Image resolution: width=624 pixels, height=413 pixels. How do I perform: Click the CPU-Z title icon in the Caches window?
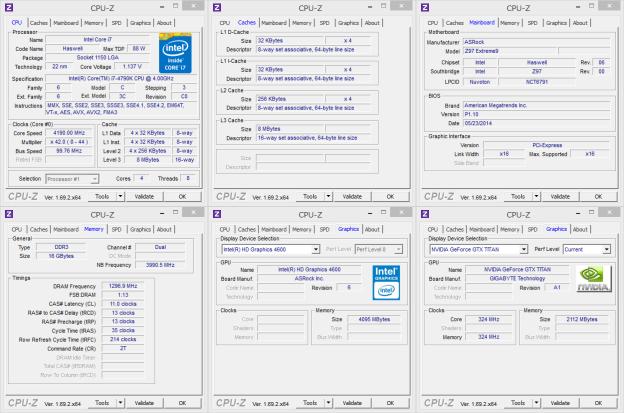tap(217, 7)
